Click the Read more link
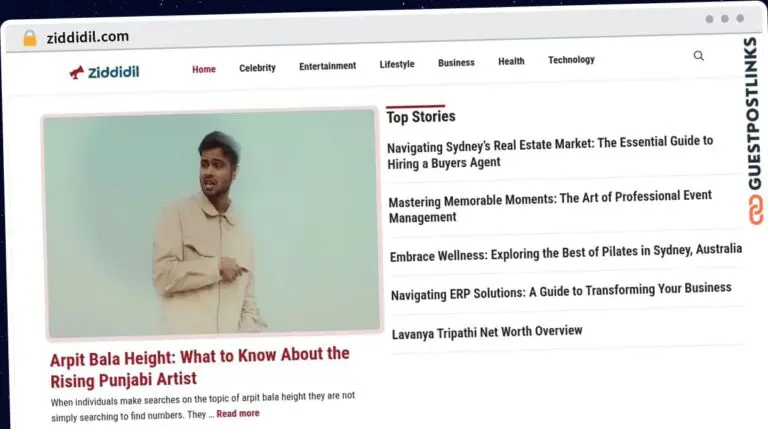768x429 pixels. (237, 413)
